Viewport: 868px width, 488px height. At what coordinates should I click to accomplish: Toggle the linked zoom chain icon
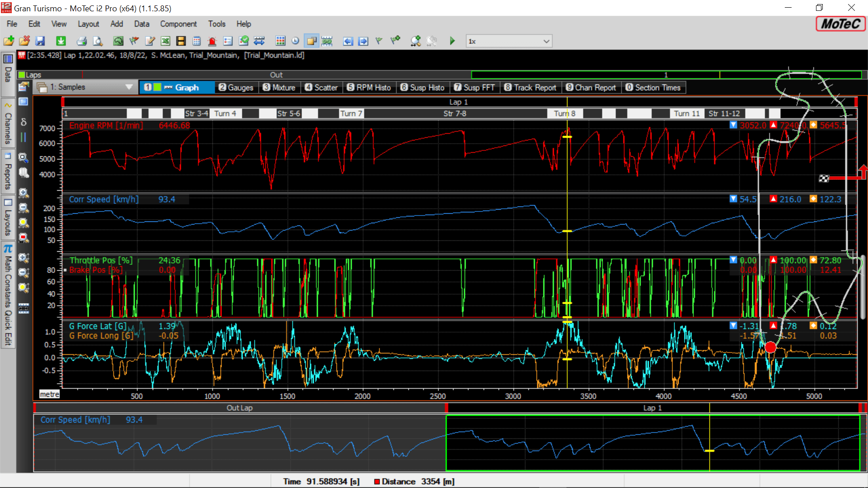pos(327,41)
